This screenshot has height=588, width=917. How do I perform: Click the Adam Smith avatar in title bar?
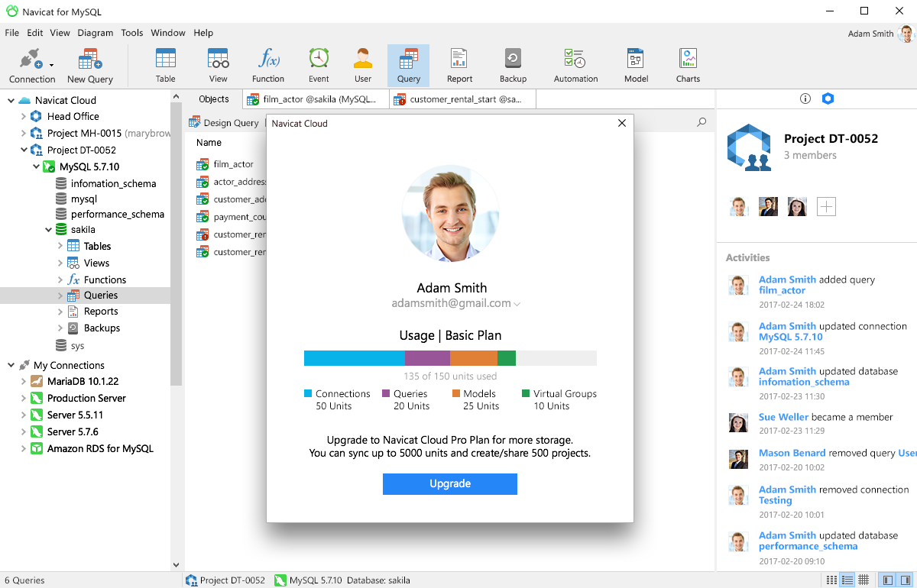click(x=906, y=34)
